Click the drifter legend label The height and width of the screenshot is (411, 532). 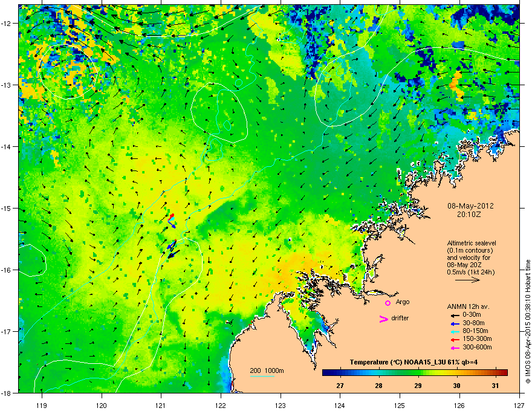[400, 318]
